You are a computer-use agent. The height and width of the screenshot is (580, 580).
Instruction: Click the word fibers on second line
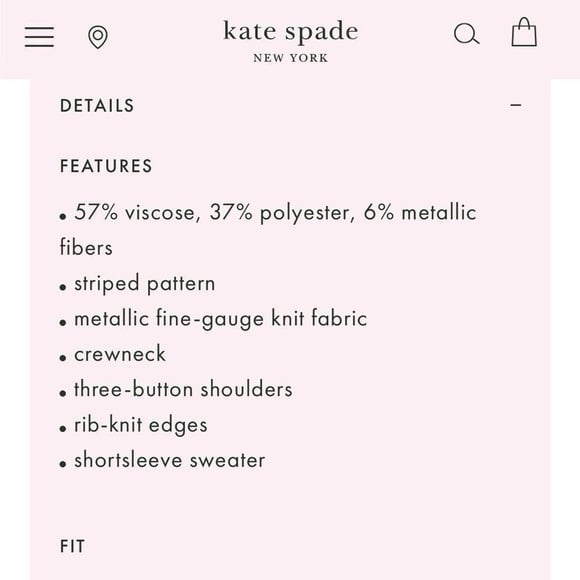86,247
